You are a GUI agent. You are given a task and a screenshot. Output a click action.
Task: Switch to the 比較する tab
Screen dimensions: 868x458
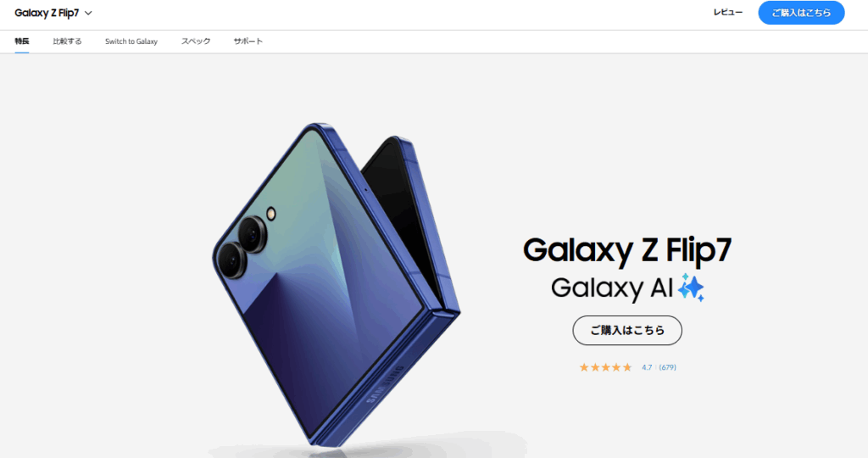click(67, 42)
